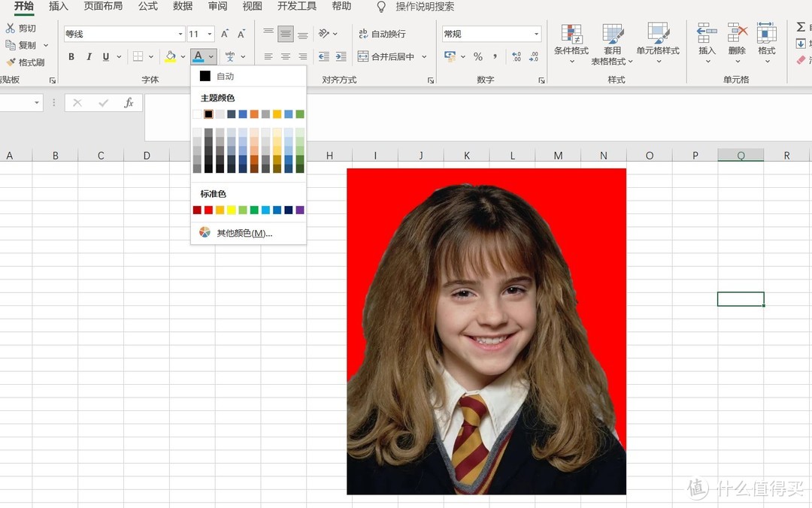Apply comma thousands separator style
This screenshot has width=812, height=508.
[495, 56]
